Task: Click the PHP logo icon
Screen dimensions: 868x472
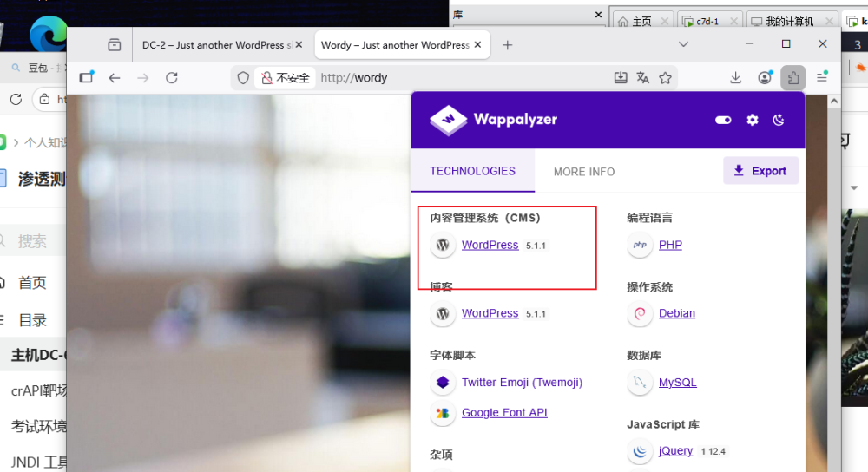Action: tap(640, 245)
